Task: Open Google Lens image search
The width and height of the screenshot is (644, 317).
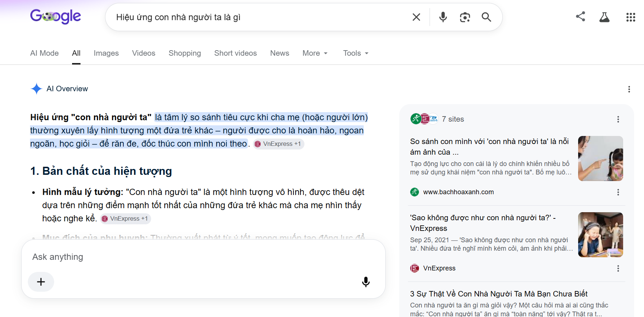Action: 465,17
